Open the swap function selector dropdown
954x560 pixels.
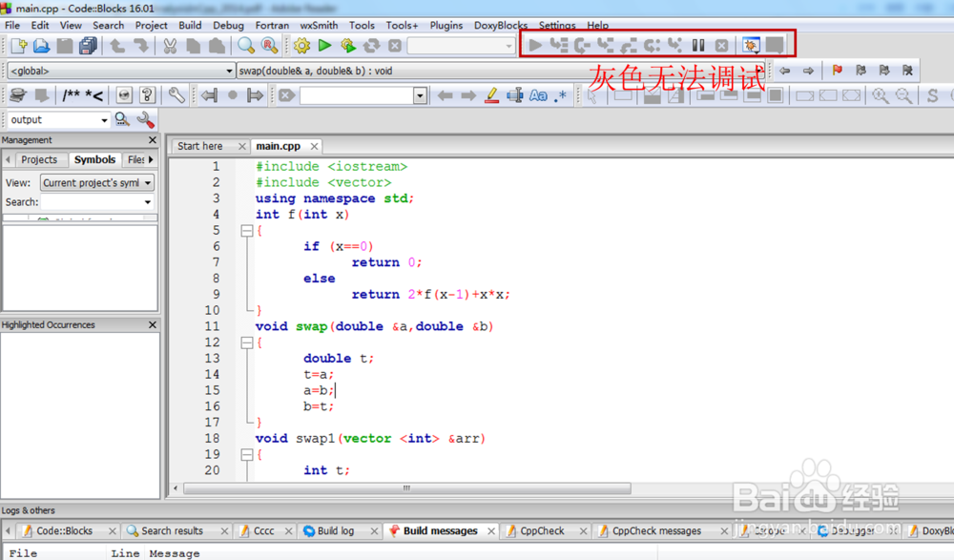tap(500, 71)
